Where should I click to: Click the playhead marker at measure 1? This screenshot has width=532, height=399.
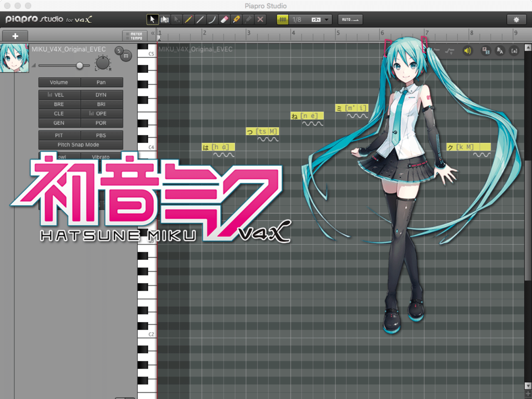coord(158,38)
